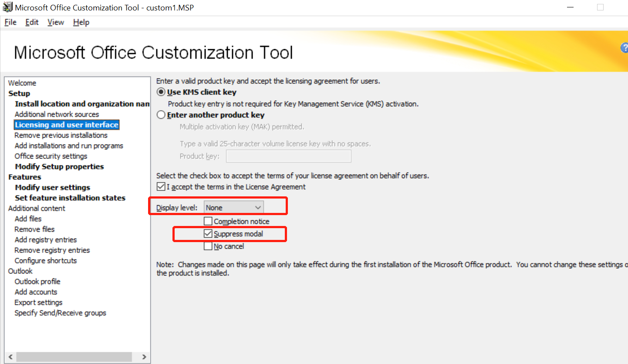This screenshot has height=364, width=628.
Task: Open Remove previous installations page
Action: (61, 135)
